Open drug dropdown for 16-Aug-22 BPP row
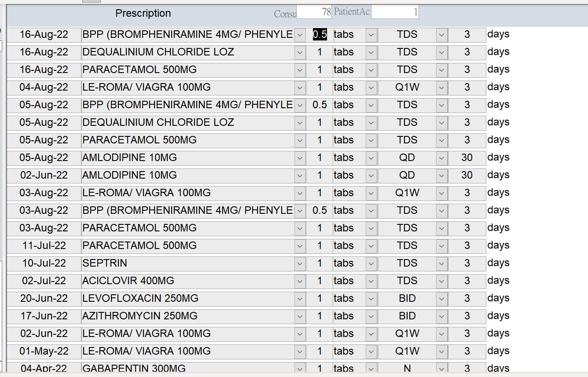Screen dimensions: 588x377 (x=300, y=34)
